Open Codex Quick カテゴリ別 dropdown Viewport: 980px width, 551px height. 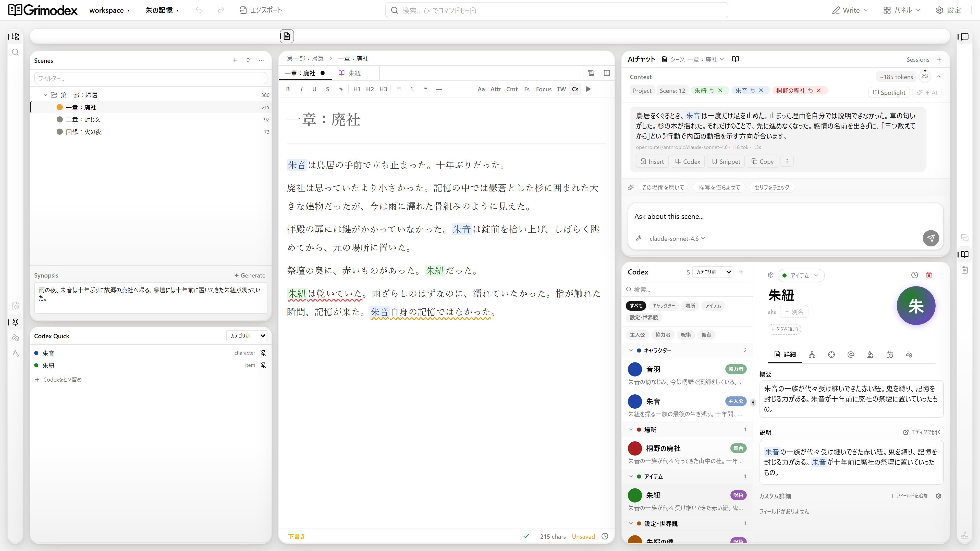(247, 336)
